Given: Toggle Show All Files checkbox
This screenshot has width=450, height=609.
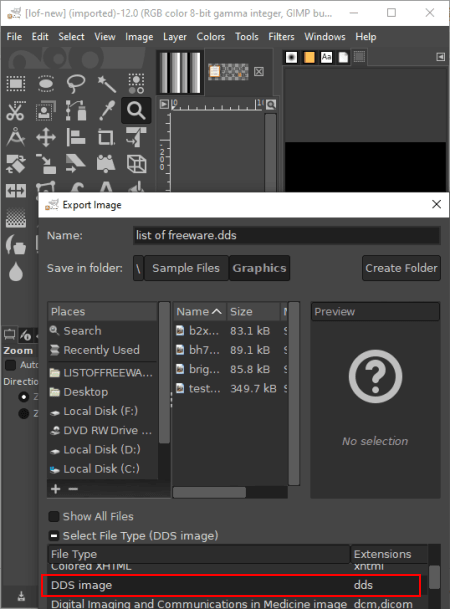Looking at the screenshot, I should (54, 517).
